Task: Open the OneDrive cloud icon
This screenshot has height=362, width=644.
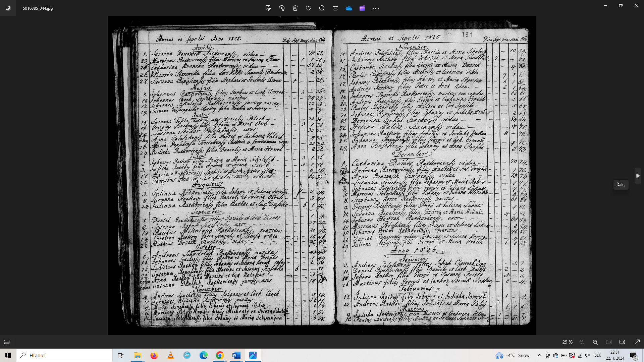Action: pyautogui.click(x=349, y=8)
